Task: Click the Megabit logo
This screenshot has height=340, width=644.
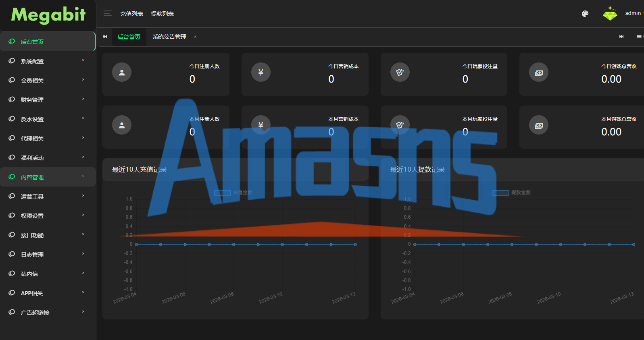Action: click(48, 15)
